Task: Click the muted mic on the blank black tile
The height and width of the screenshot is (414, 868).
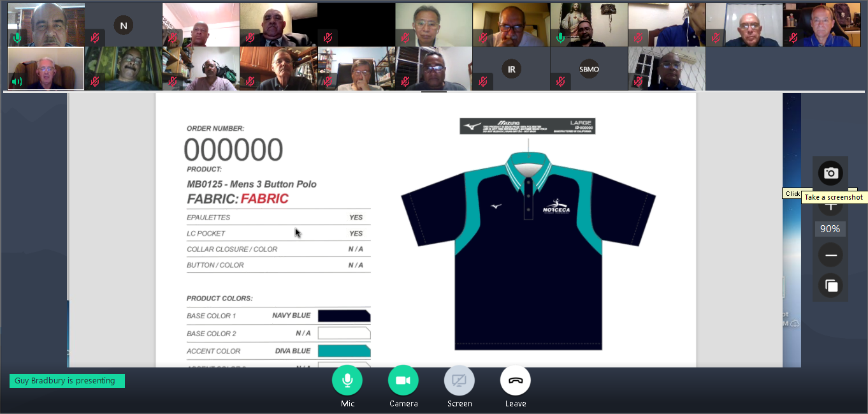Action: point(328,38)
